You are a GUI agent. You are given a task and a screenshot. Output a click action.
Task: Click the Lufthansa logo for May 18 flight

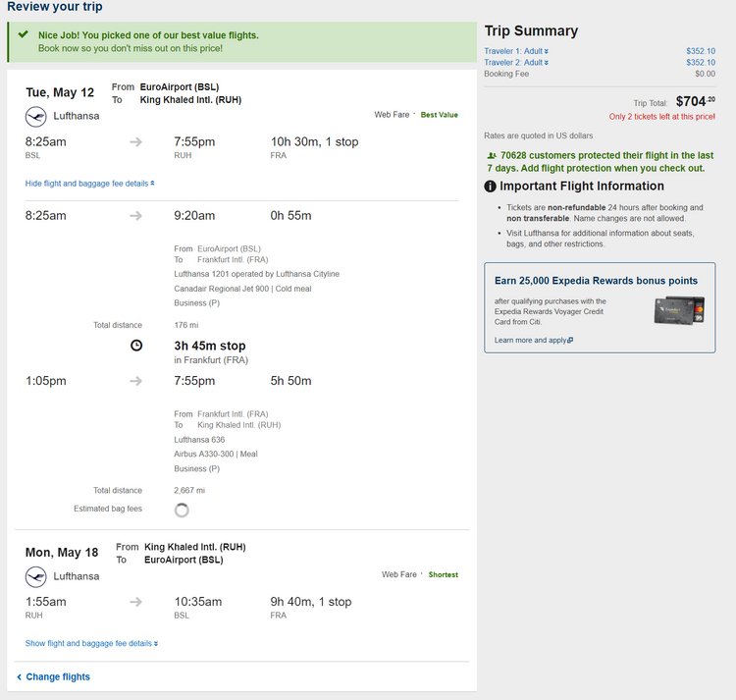(35, 577)
